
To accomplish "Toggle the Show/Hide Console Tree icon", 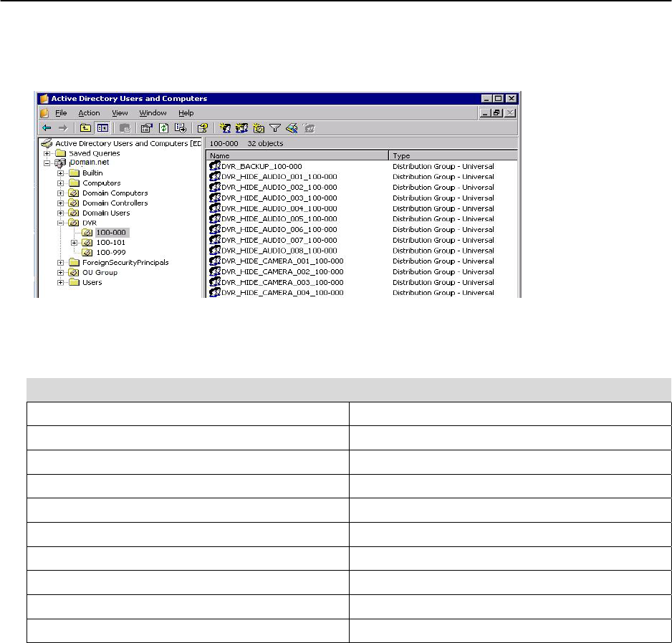I will 102,128.
